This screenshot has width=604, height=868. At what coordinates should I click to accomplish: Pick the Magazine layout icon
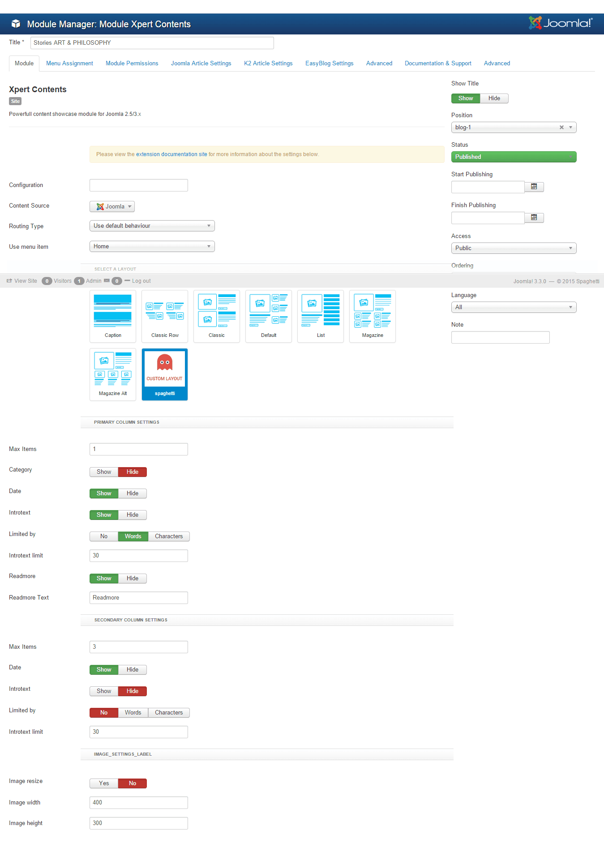pos(373,316)
